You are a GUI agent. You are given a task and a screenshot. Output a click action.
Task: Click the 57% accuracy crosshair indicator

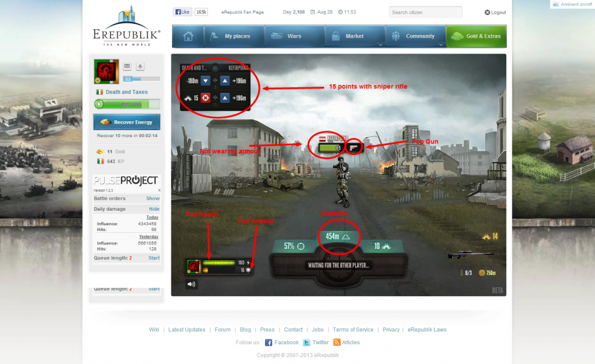[294, 246]
